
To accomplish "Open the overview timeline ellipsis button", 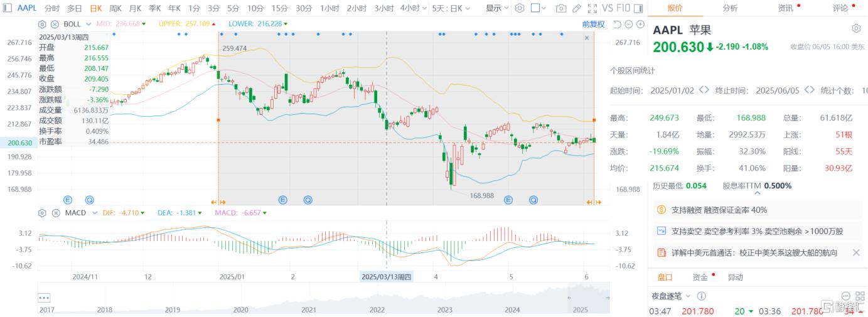I will [44, 297].
